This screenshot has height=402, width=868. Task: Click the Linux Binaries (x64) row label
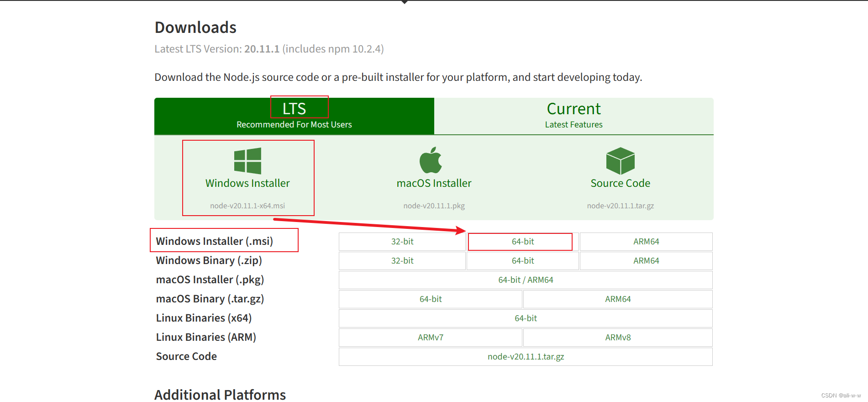click(x=204, y=318)
